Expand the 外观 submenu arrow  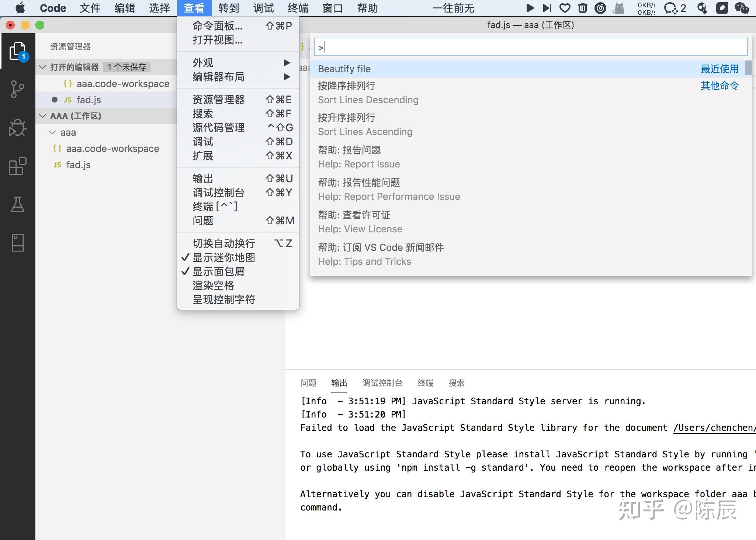(287, 63)
